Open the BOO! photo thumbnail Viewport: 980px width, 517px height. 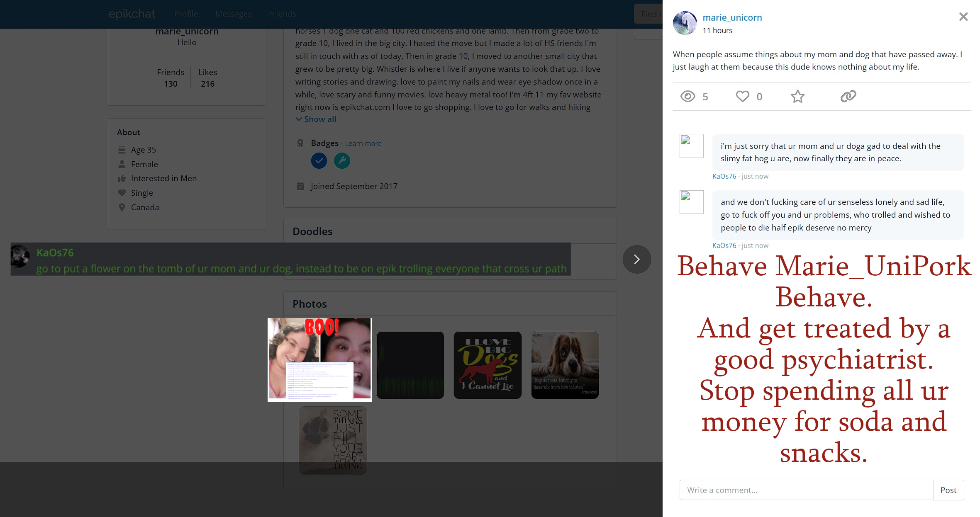pos(320,359)
